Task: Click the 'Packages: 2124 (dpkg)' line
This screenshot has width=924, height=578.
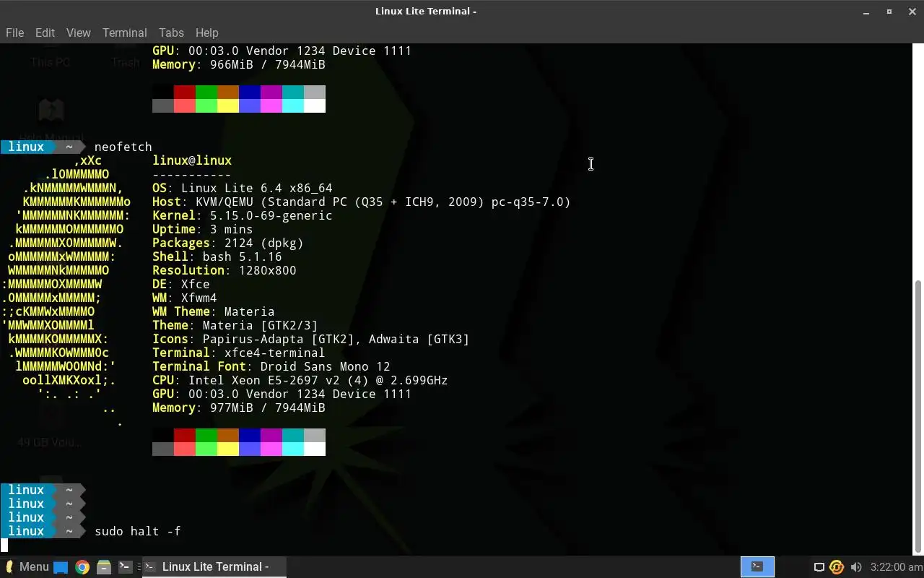Action: pos(227,243)
